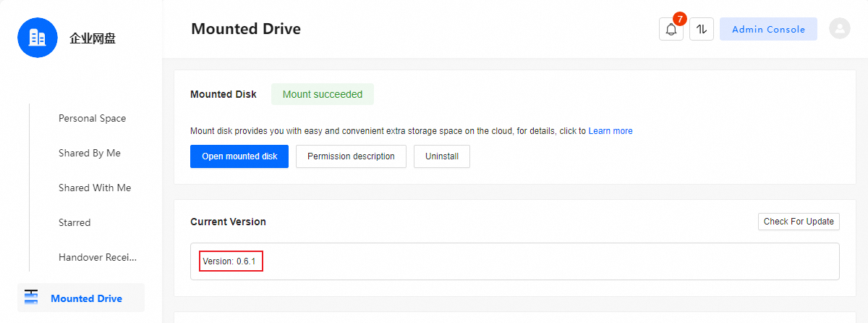
Task: Open Permission description
Action: click(351, 156)
